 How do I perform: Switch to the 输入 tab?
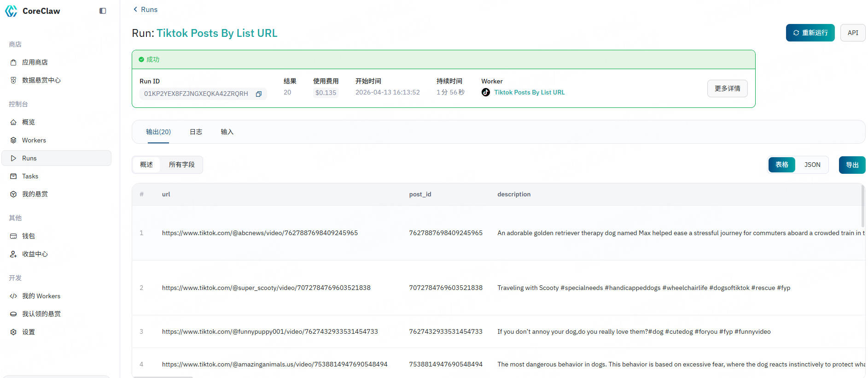coord(227,132)
